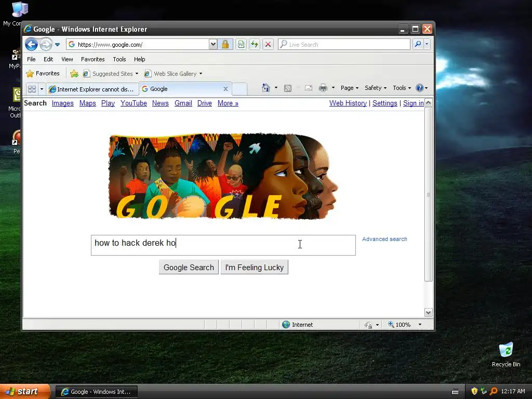
Task: Open Web History link
Action: click(x=348, y=103)
